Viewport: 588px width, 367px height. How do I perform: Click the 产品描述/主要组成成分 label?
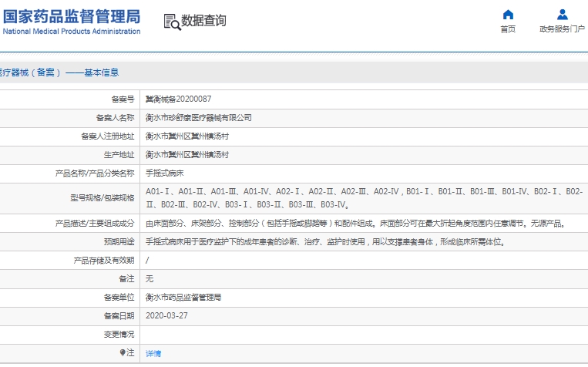[95, 224]
